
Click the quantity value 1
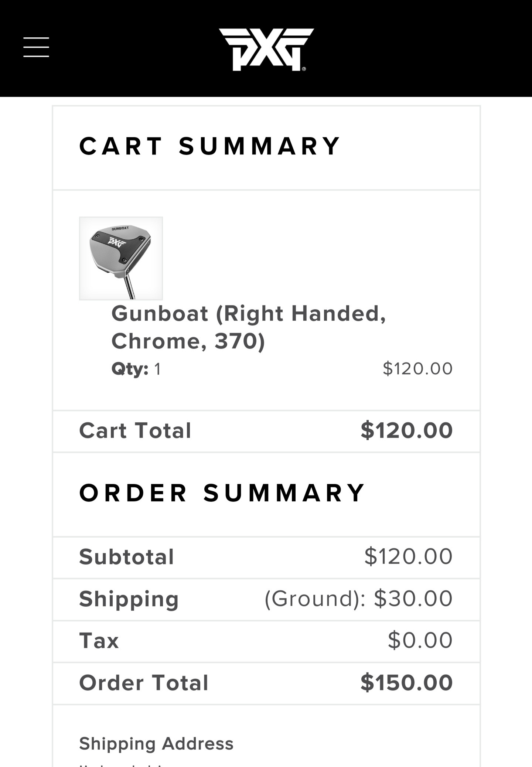coord(158,369)
